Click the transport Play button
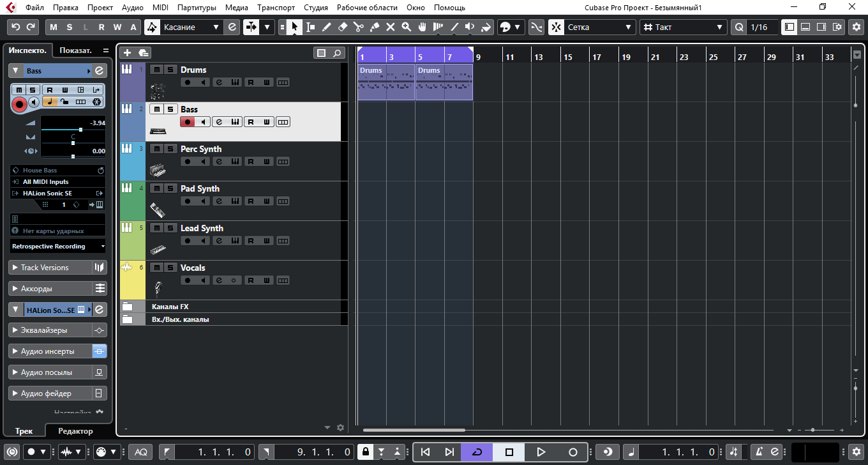The image size is (868, 465). coord(541,452)
